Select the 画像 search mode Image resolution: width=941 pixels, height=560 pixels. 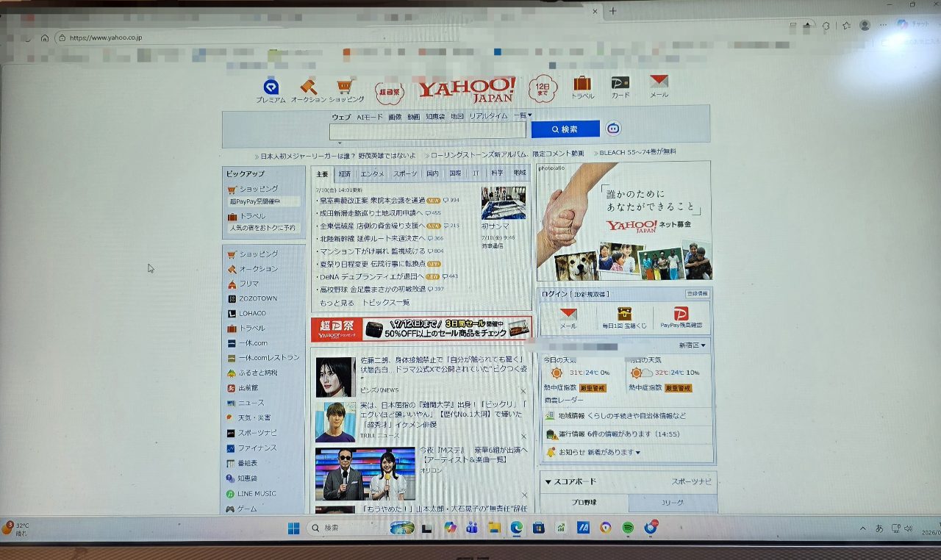coord(395,117)
